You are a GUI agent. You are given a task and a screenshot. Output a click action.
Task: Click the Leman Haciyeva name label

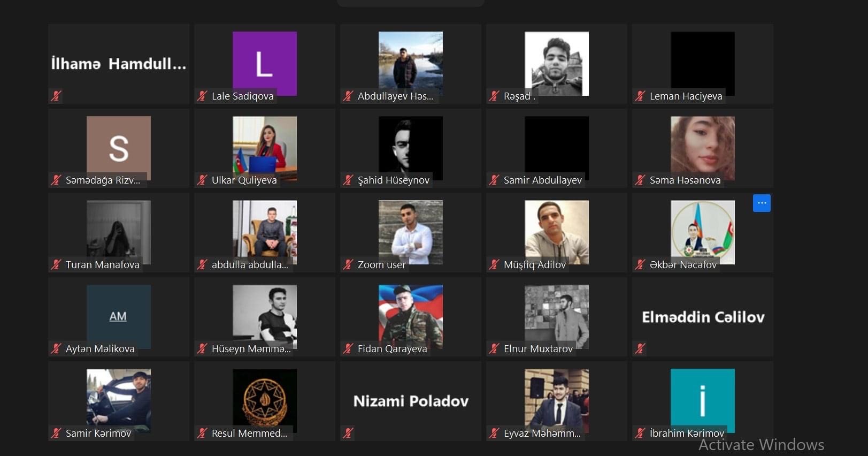coord(686,96)
